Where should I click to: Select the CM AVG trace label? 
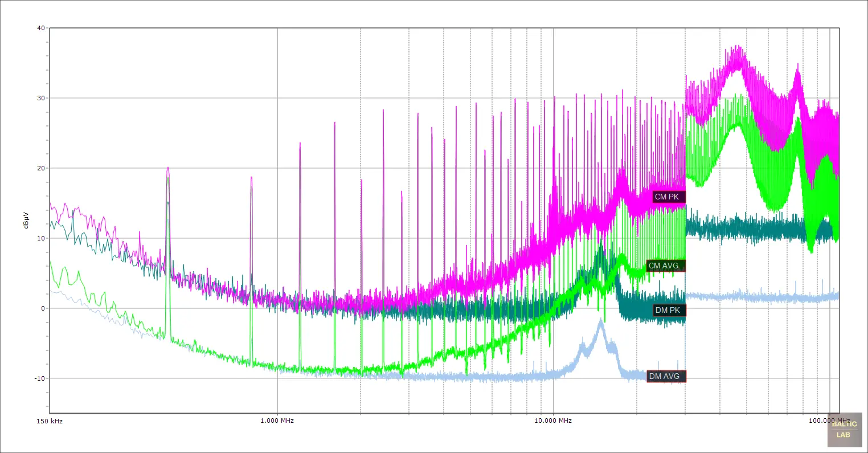[664, 266]
